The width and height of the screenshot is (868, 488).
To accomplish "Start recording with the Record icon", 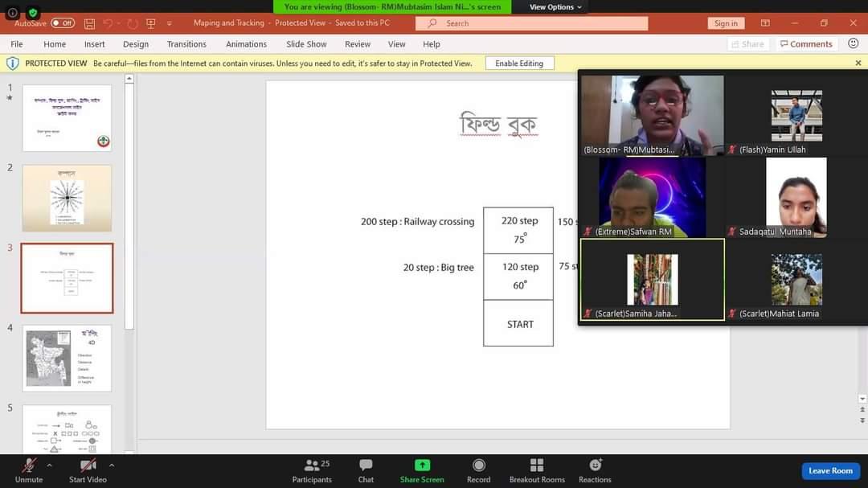I will point(478,465).
